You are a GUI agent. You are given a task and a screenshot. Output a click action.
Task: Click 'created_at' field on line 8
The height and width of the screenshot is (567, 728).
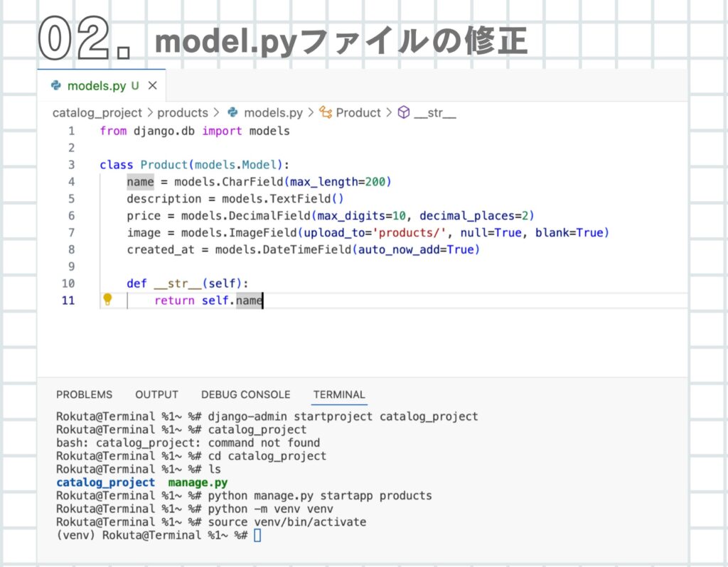[161, 249]
